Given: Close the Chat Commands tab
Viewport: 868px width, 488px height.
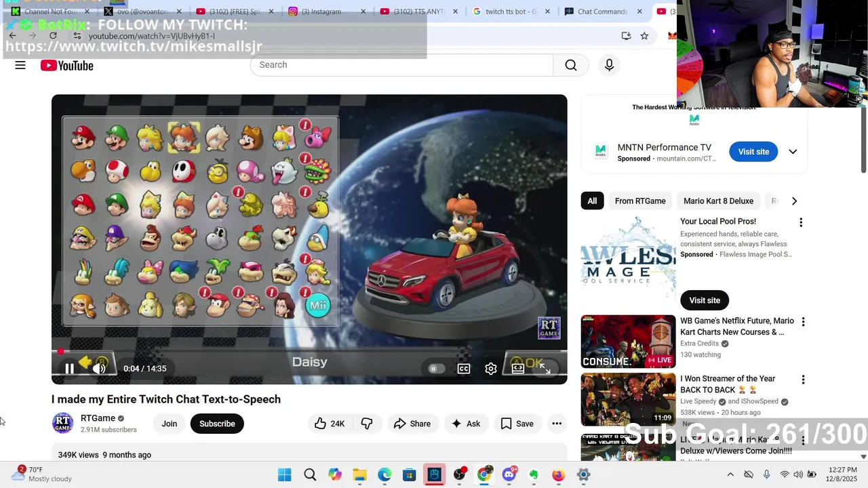Looking at the screenshot, I should [x=639, y=12].
